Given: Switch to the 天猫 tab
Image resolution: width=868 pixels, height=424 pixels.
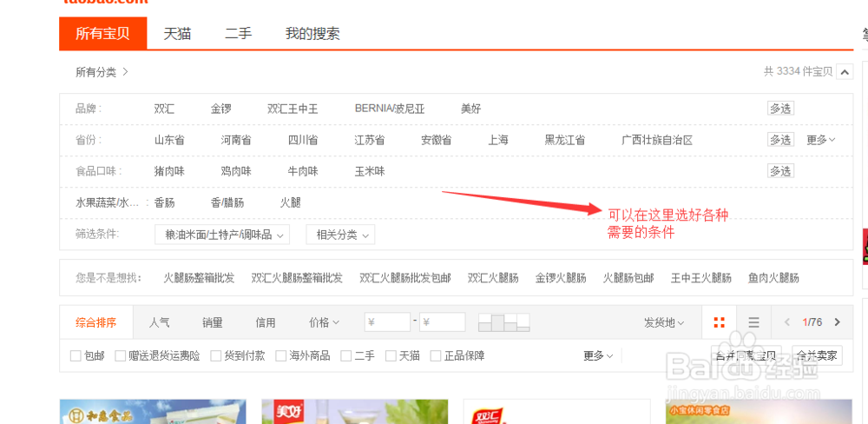Looking at the screenshot, I should 178,33.
